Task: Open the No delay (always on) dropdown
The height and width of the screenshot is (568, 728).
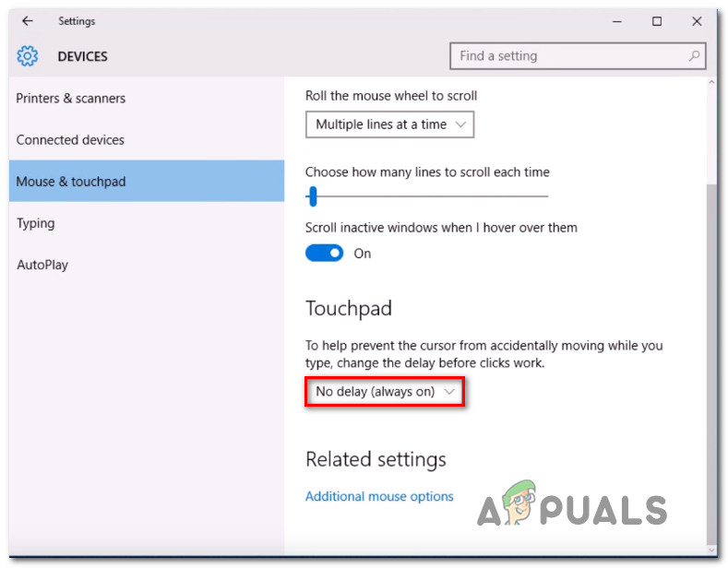Action: point(385,392)
